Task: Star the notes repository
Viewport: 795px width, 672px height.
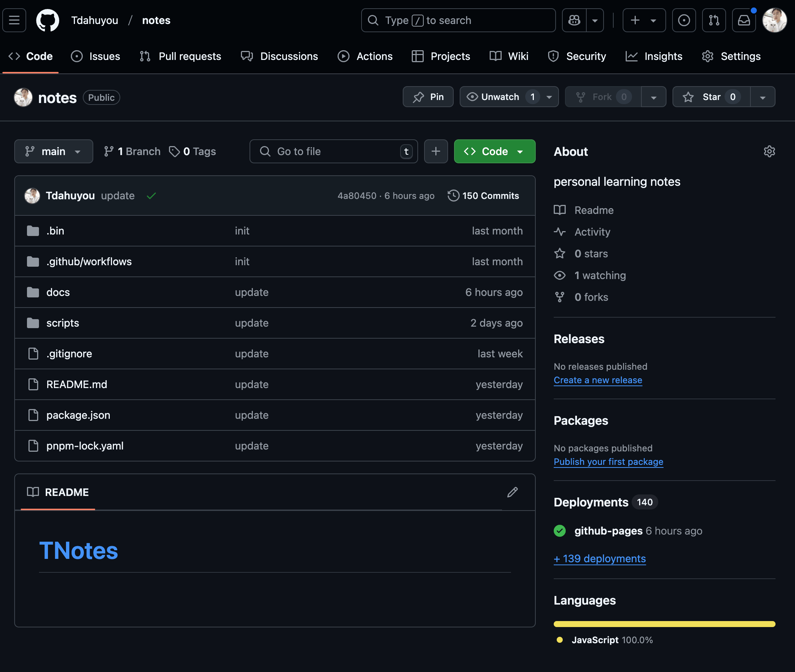Action: click(x=711, y=97)
